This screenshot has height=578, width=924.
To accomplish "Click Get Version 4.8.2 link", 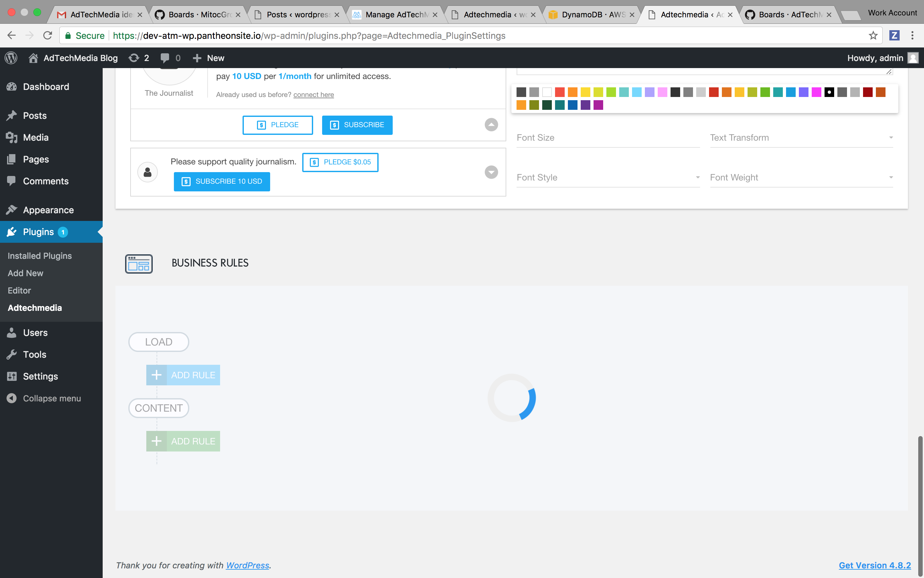I will [875, 565].
